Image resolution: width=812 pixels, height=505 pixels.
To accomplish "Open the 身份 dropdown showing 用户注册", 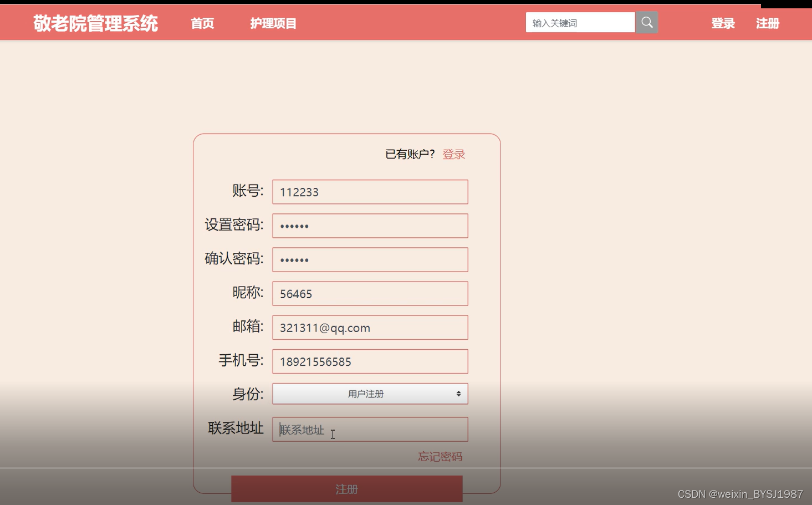I will [370, 394].
